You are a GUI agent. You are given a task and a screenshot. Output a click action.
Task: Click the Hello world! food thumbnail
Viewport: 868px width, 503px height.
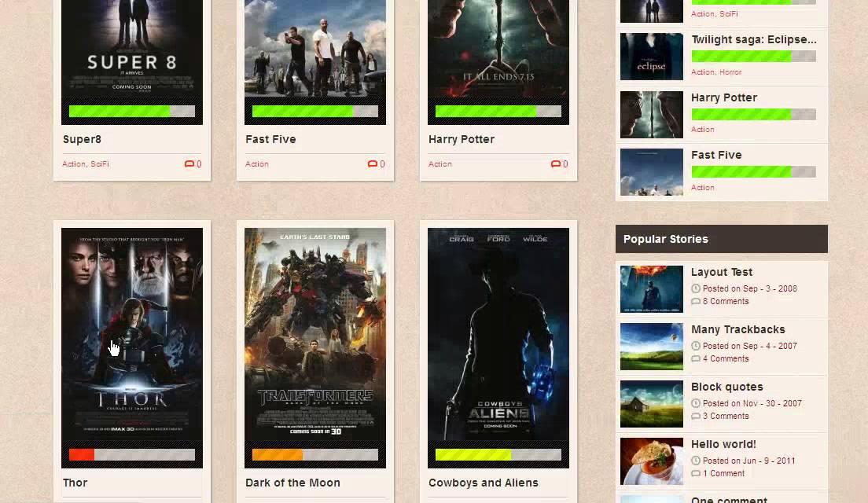coord(652,461)
